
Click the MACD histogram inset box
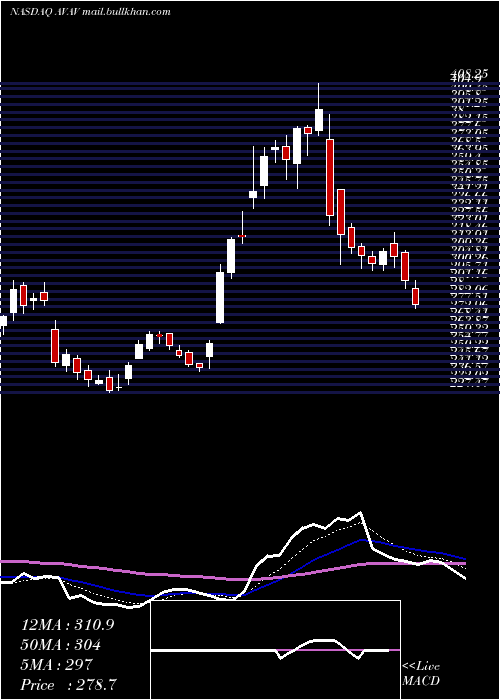(x=276, y=650)
